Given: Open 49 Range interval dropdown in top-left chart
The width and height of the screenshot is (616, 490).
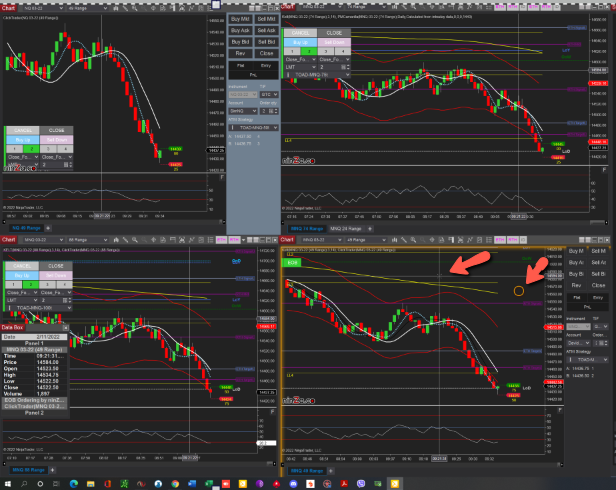Looking at the screenshot, I should tap(87, 8).
